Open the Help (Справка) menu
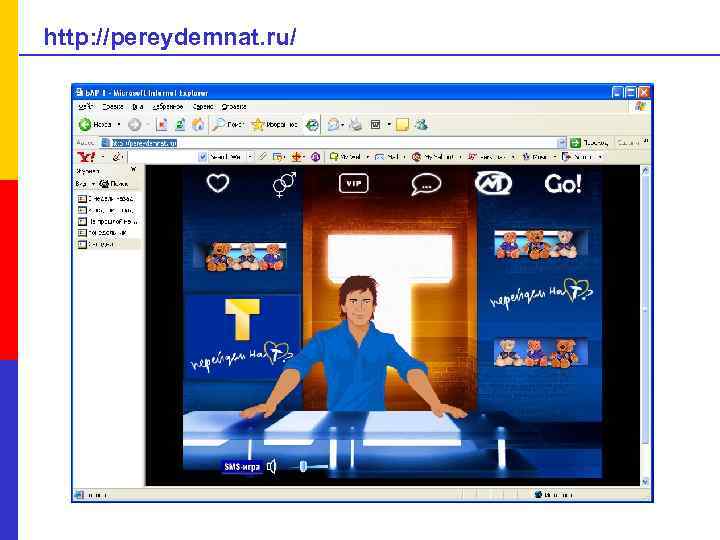The image size is (720, 540). point(234,107)
